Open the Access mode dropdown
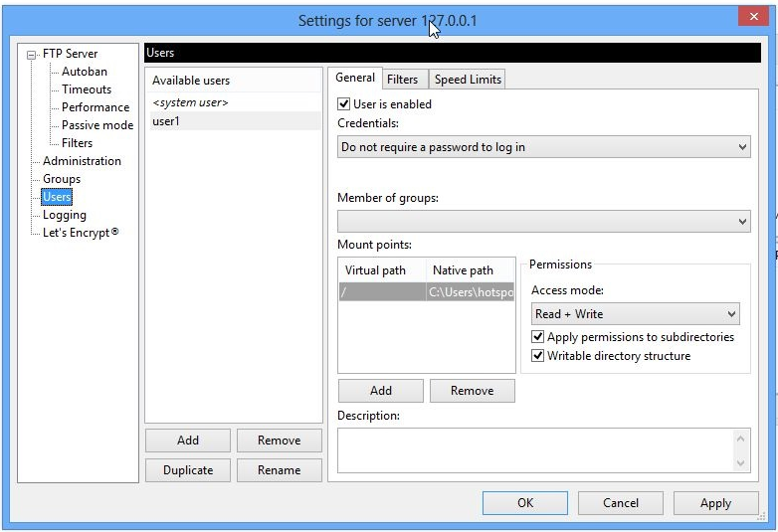 click(x=635, y=314)
